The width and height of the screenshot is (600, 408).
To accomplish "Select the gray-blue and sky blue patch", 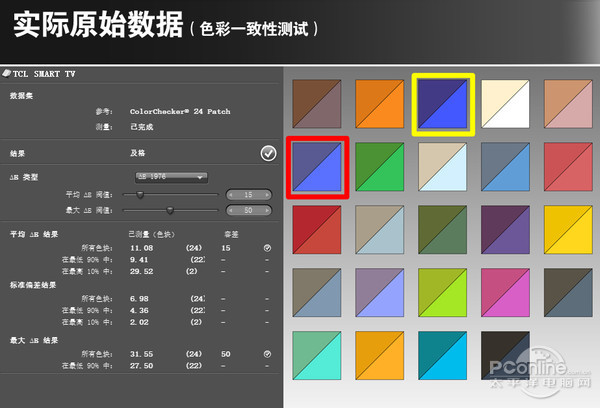I will tap(505, 166).
